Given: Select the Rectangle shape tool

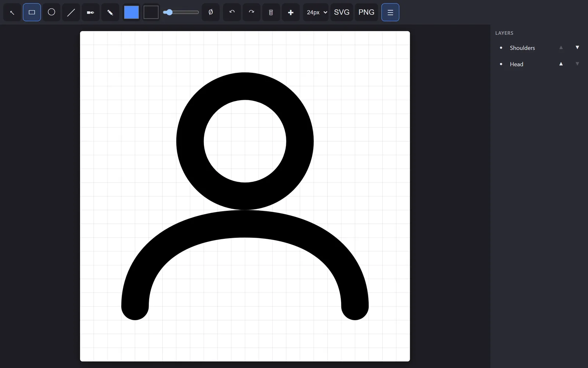Looking at the screenshot, I should (32, 13).
